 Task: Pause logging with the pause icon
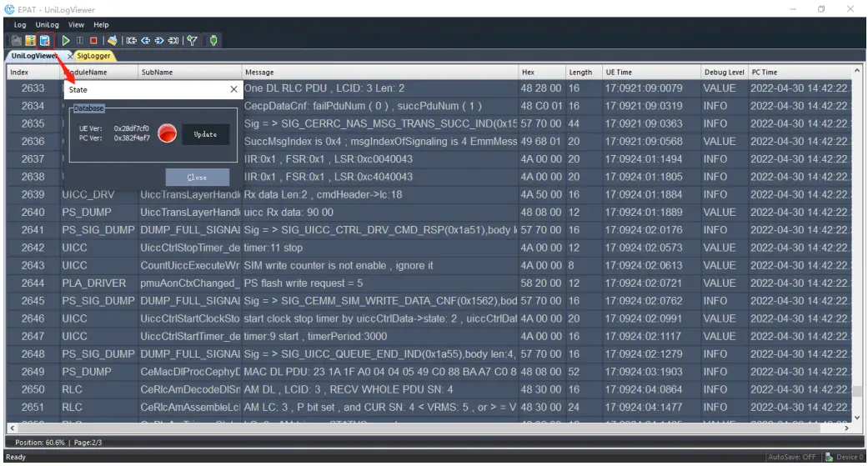(80, 40)
